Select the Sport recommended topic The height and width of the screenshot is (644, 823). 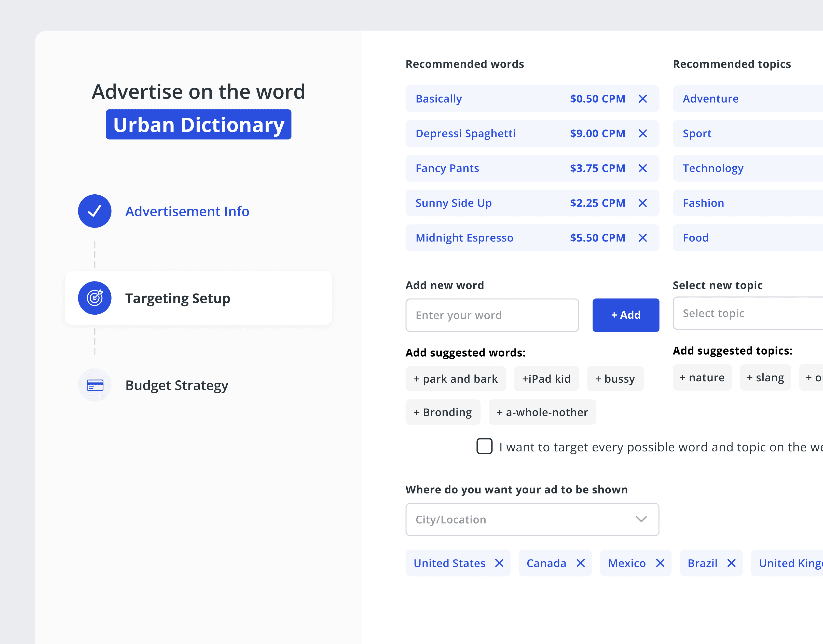748,133
